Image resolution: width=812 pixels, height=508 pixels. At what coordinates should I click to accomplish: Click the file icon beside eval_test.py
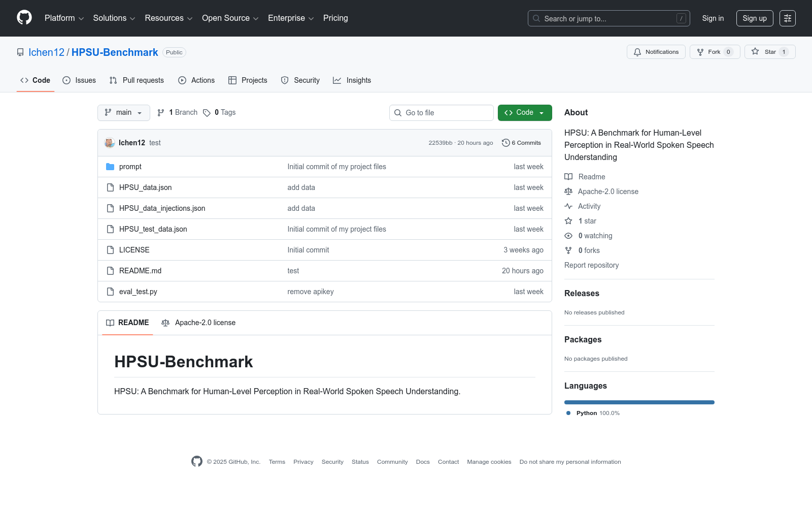click(x=110, y=292)
